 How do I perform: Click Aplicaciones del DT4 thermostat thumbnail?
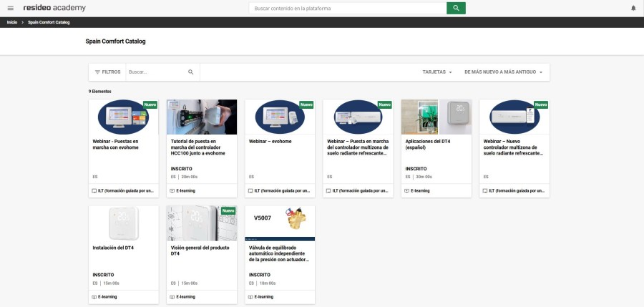[436, 117]
